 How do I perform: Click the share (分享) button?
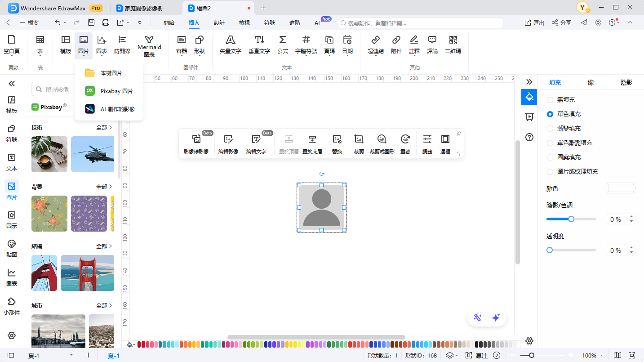tap(561, 22)
